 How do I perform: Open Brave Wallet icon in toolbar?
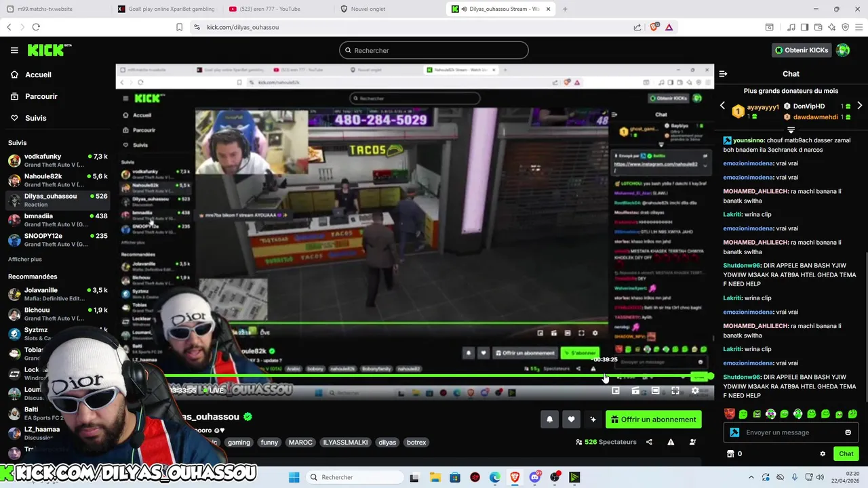(818, 27)
